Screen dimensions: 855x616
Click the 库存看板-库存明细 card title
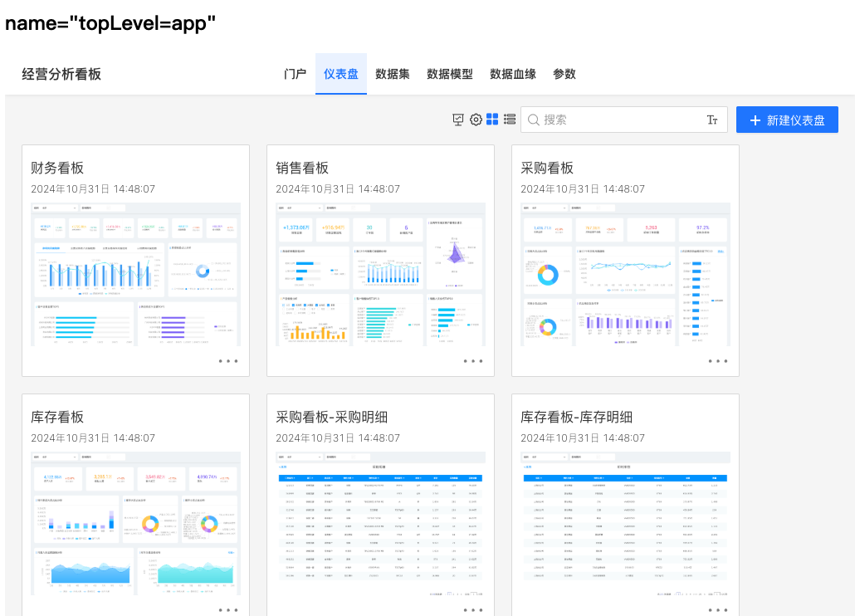pyautogui.click(x=576, y=417)
